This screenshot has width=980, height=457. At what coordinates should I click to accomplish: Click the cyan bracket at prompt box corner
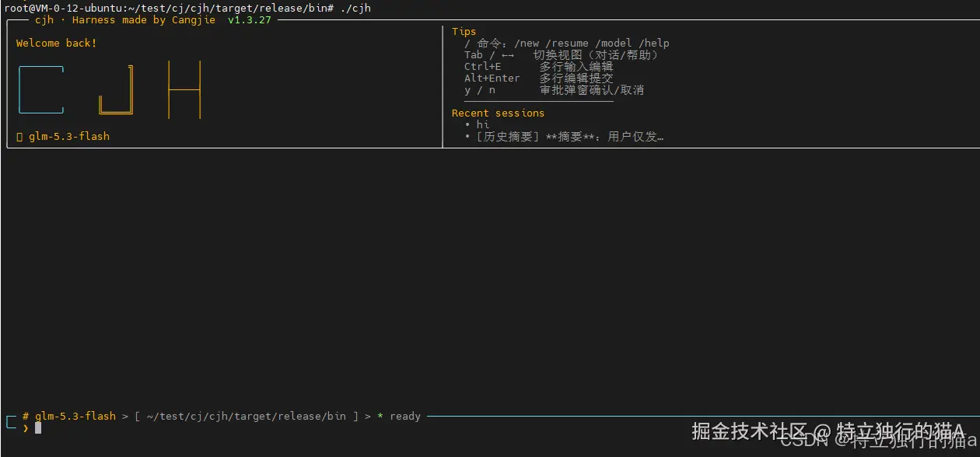pyautogui.click(x=10, y=422)
